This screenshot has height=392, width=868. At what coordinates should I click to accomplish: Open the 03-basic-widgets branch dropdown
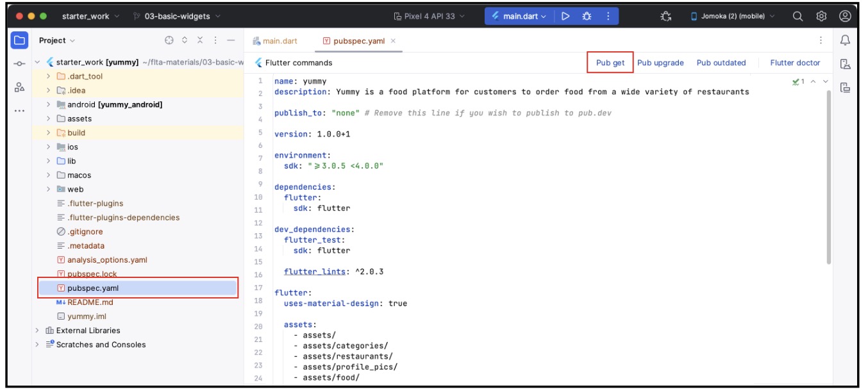tap(177, 17)
